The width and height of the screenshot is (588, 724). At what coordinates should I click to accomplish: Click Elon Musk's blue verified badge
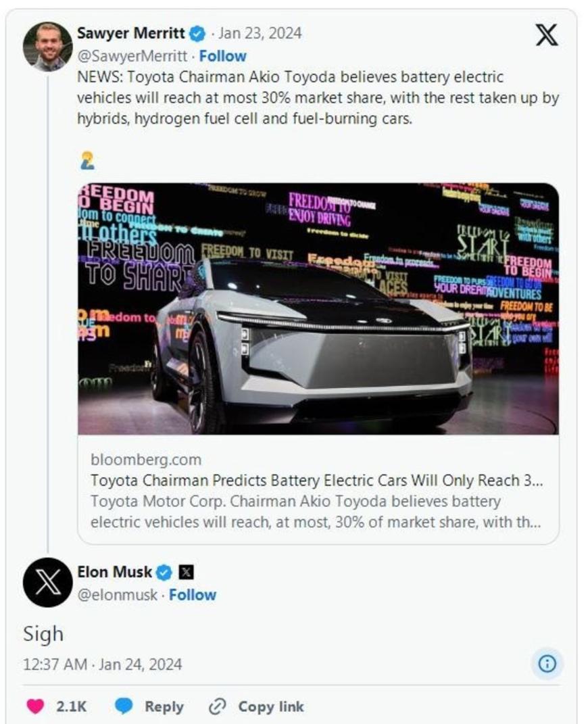coord(164,573)
